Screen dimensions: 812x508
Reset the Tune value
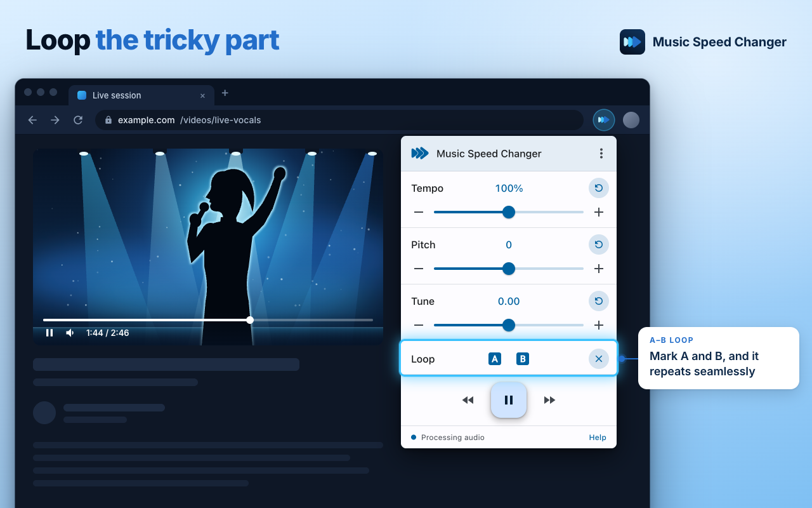[599, 301]
